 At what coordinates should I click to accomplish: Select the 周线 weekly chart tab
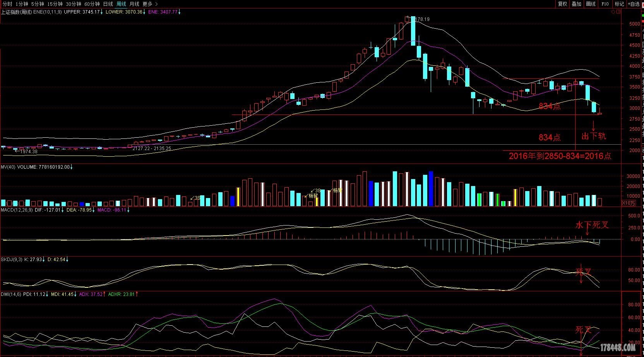coord(122,4)
